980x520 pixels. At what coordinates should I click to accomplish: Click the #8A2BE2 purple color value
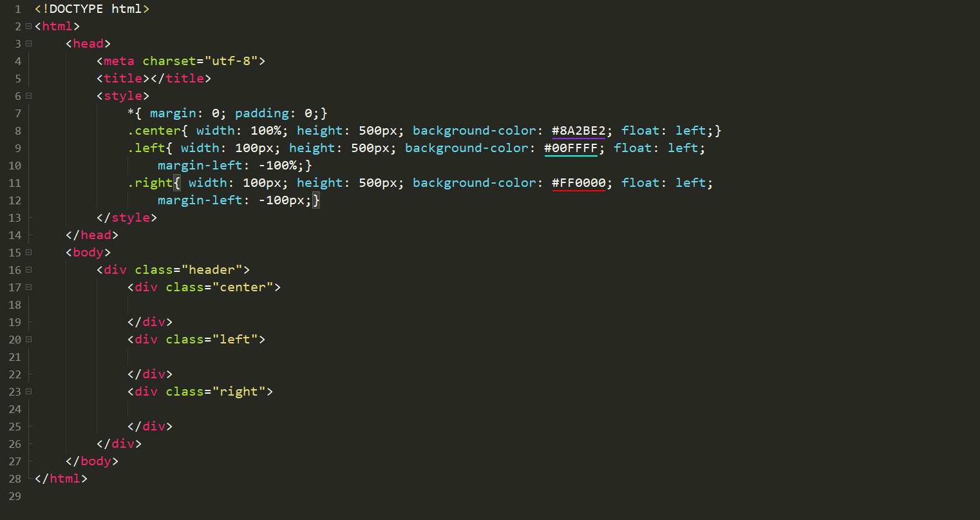(578, 131)
